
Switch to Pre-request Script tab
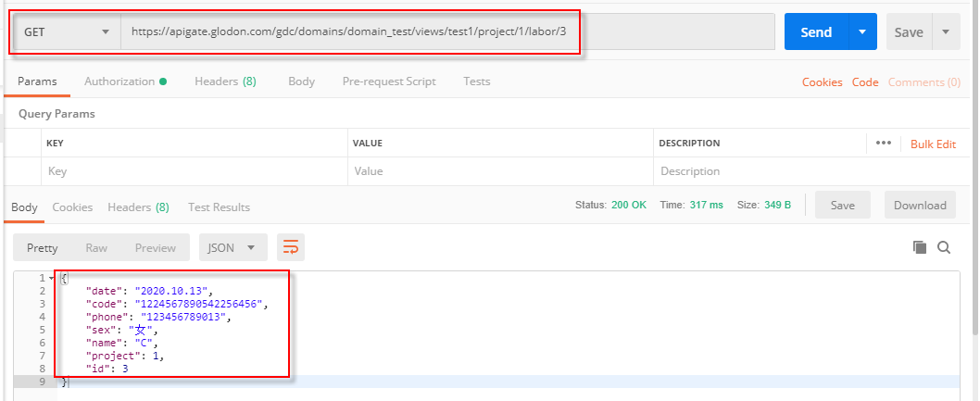tap(388, 81)
